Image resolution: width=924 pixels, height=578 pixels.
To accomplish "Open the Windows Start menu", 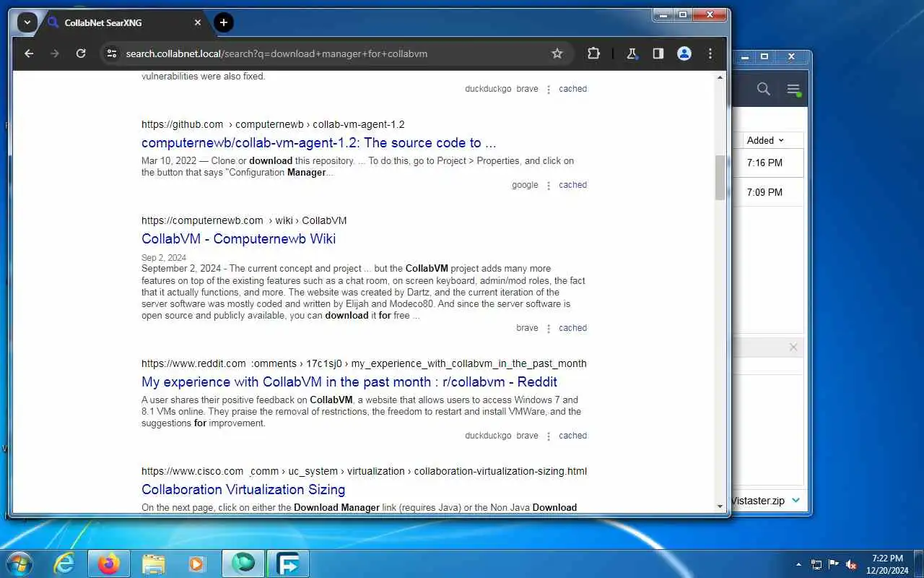I will pos(19,564).
